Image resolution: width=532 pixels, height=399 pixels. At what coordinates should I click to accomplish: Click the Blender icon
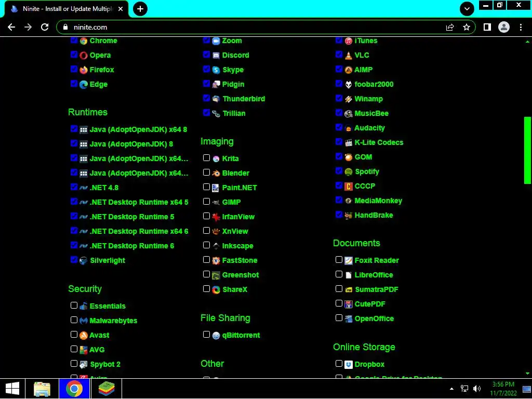tap(216, 174)
